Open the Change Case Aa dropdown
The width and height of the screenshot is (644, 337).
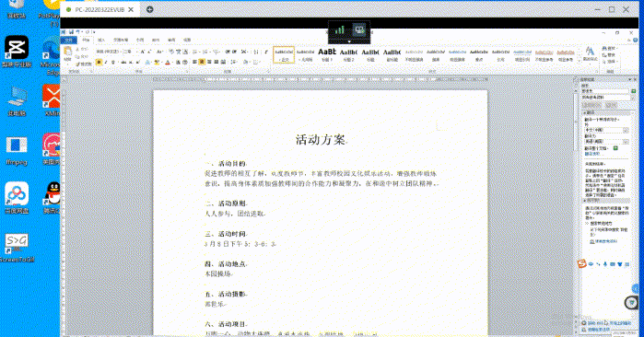pos(159,52)
